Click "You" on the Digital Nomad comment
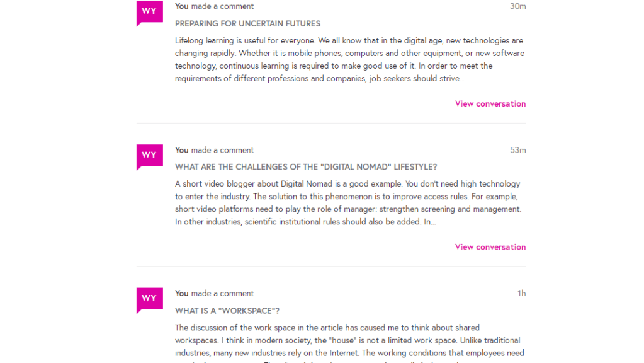This screenshot has height=363, width=644. tap(182, 150)
